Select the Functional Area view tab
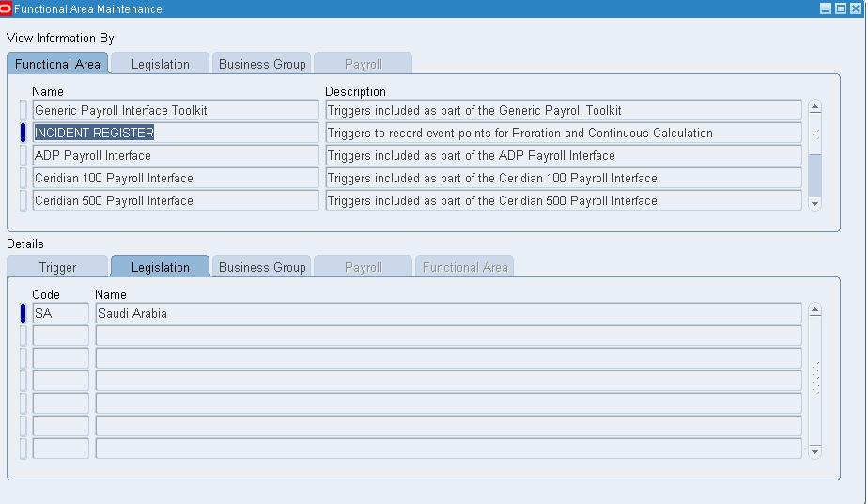The image size is (868, 504). click(57, 64)
